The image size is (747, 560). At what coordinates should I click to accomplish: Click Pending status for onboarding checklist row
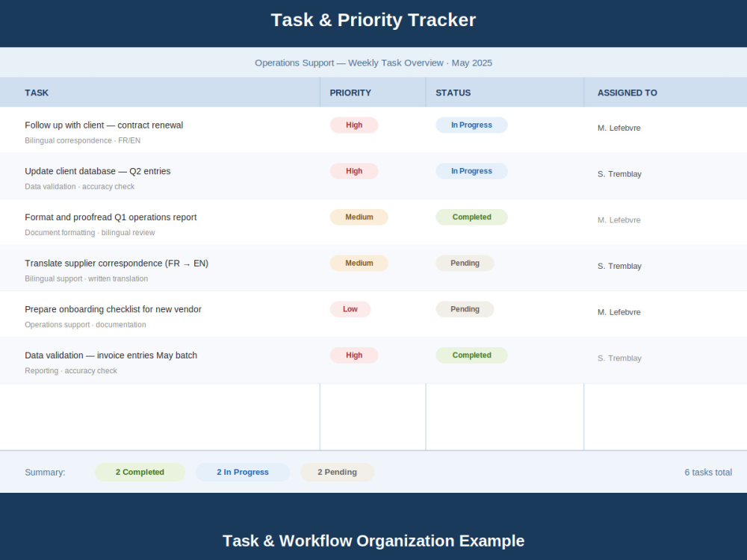coord(465,310)
